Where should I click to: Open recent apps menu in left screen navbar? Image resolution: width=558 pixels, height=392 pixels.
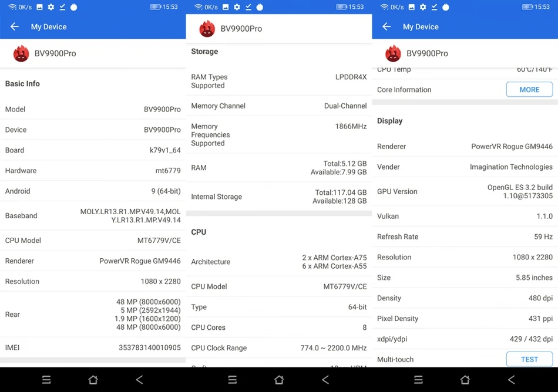pos(46,380)
